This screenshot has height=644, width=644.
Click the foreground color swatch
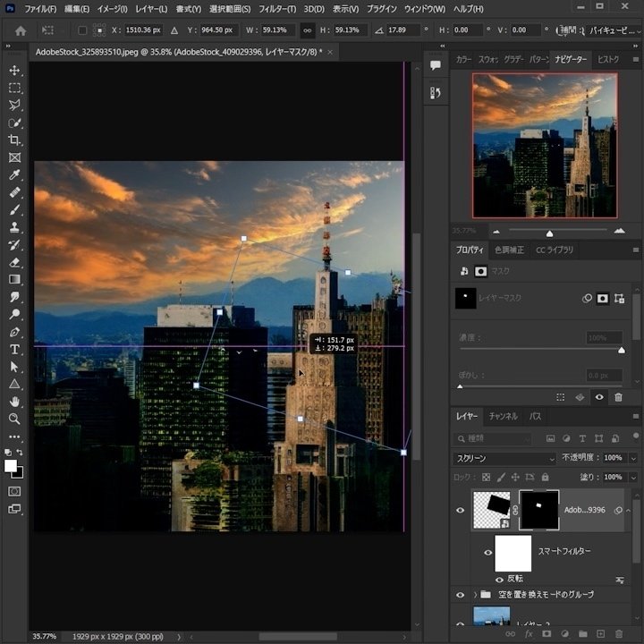[x=10, y=466]
